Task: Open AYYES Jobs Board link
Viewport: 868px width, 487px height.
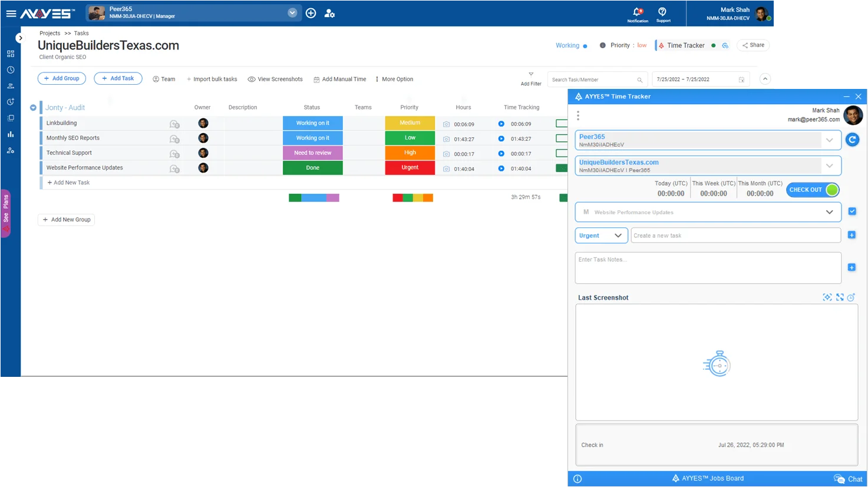Action: coord(708,478)
